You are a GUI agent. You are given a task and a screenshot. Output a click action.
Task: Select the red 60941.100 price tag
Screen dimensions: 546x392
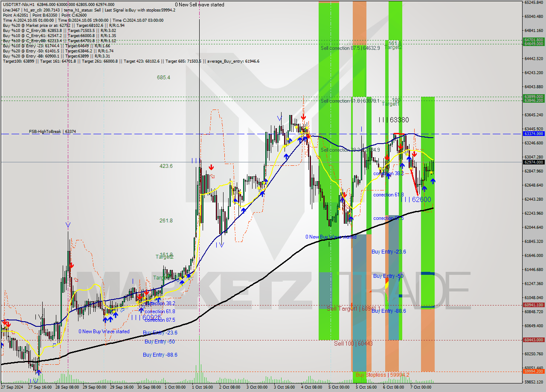click(x=534, y=305)
